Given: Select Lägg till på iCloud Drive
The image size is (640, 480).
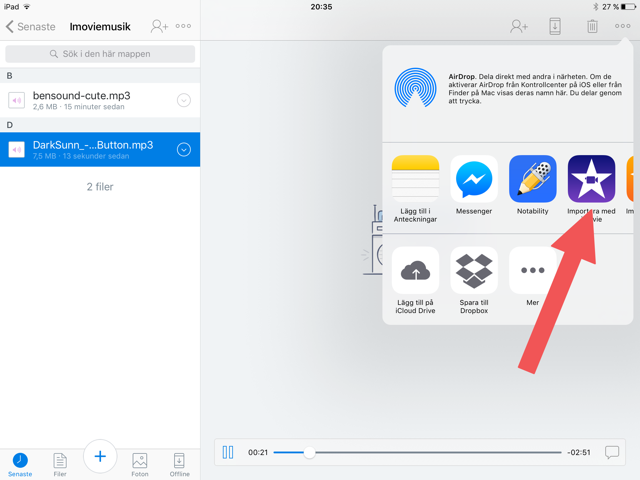Looking at the screenshot, I should pyautogui.click(x=415, y=271).
